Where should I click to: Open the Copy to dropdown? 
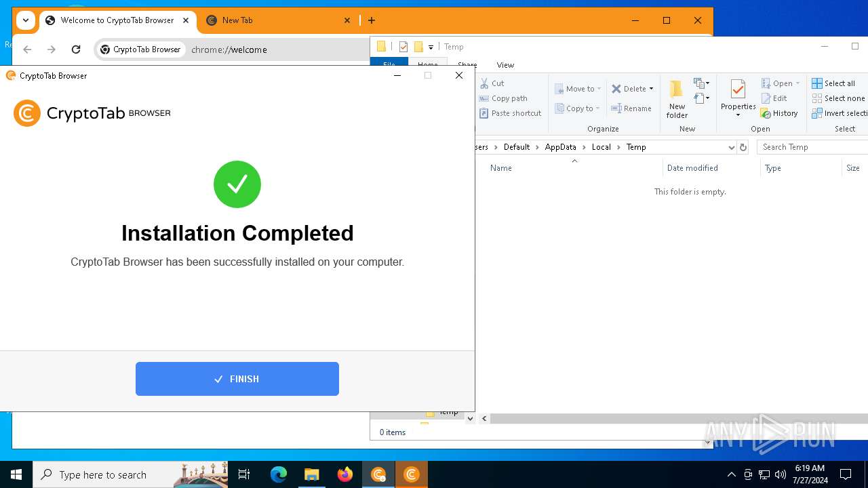click(x=578, y=108)
